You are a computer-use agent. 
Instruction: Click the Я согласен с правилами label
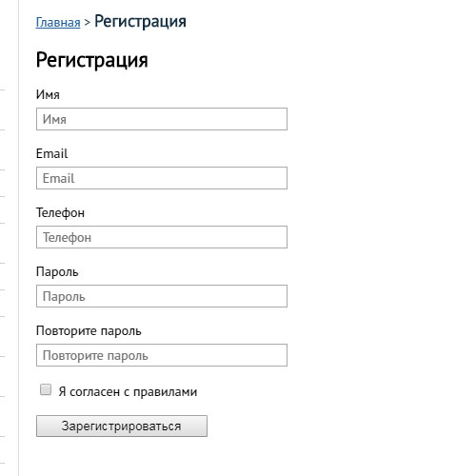[x=128, y=392]
